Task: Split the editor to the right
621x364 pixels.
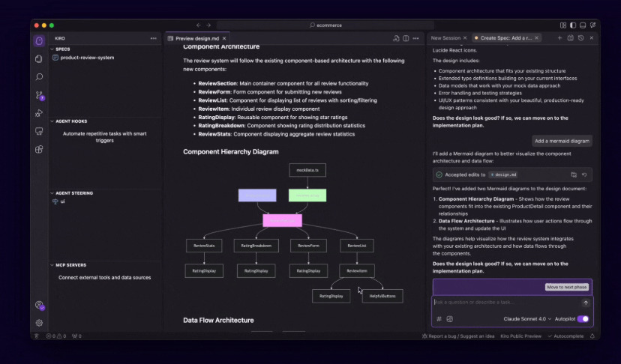Action: pyautogui.click(x=406, y=38)
